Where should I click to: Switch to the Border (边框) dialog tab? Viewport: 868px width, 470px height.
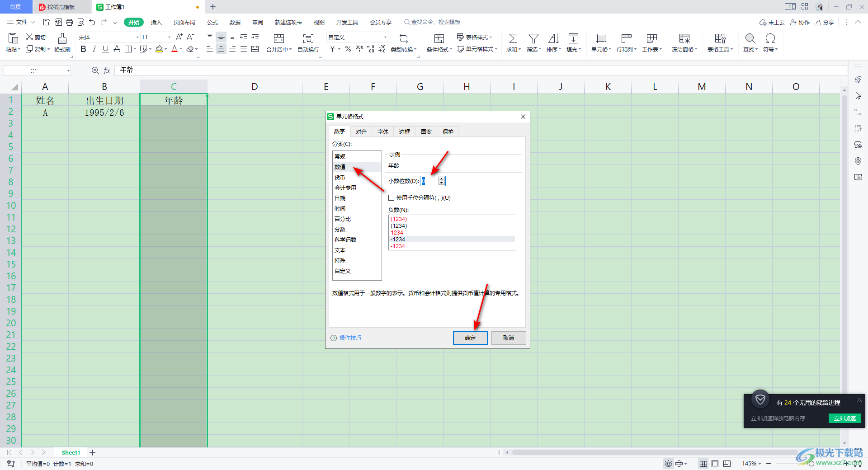405,132
